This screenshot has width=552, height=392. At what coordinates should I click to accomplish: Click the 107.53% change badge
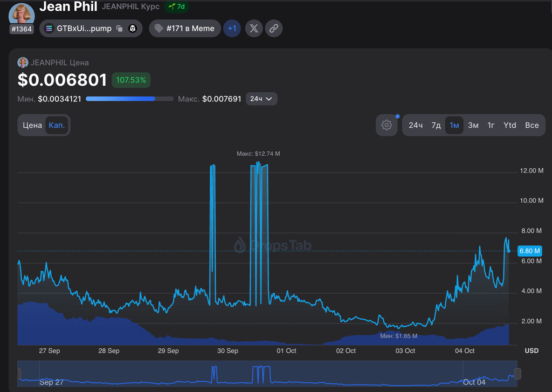click(131, 80)
